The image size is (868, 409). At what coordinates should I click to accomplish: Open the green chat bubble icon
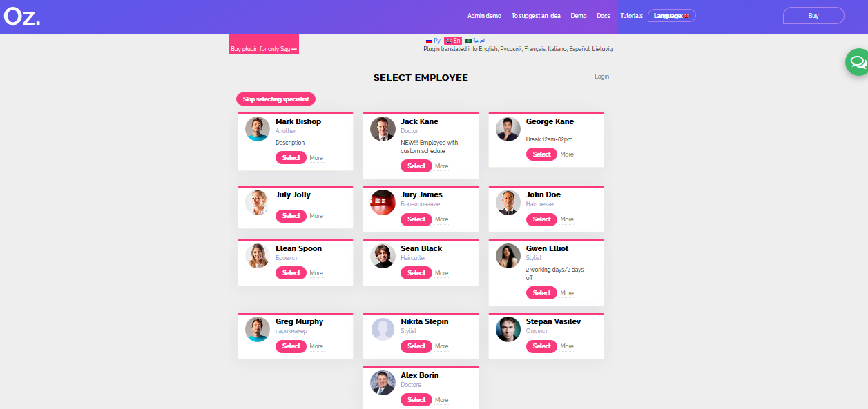coord(858,62)
